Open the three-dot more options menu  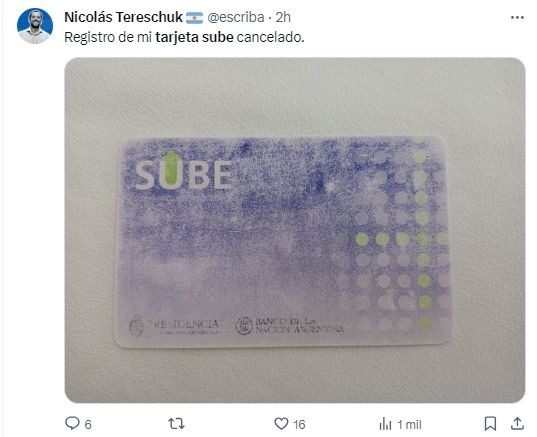pos(517,17)
